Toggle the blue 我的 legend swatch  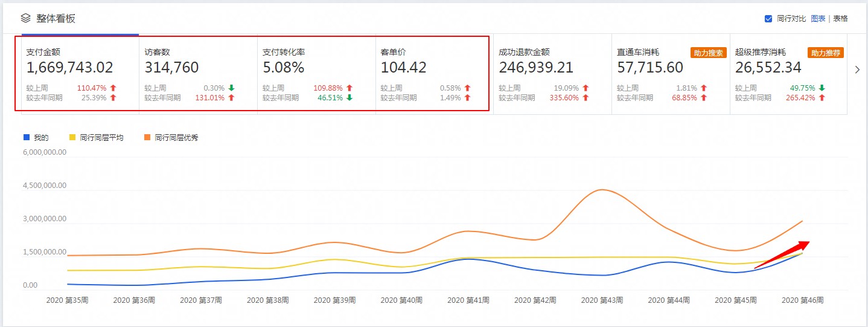point(26,138)
